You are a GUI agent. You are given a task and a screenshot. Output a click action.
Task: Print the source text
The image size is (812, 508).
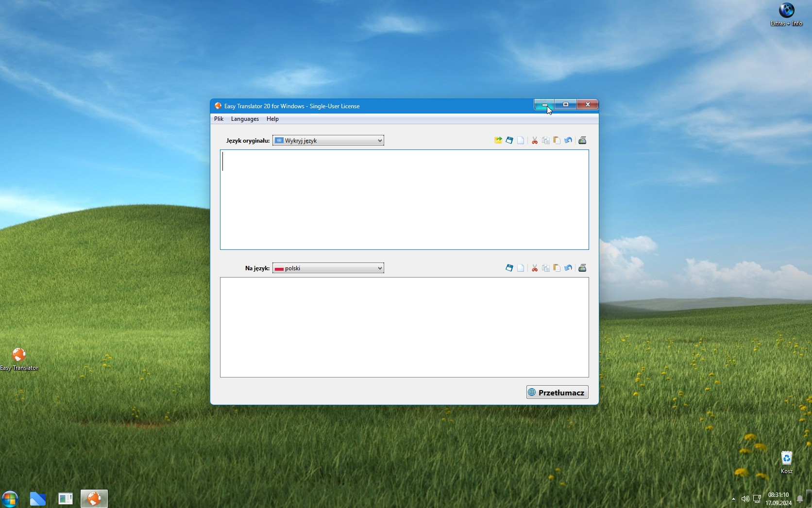582,141
